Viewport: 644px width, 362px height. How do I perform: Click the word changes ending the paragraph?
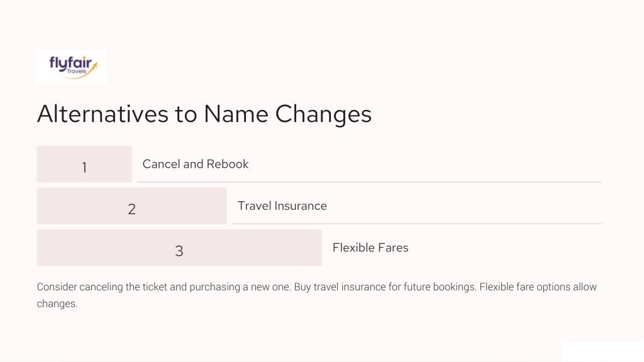(x=57, y=304)
